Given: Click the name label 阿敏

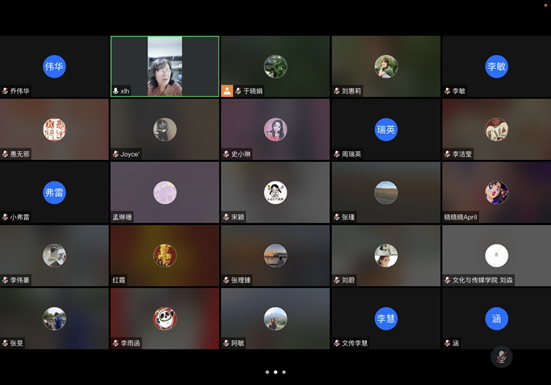Looking at the screenshot, I should coord(238,343).
